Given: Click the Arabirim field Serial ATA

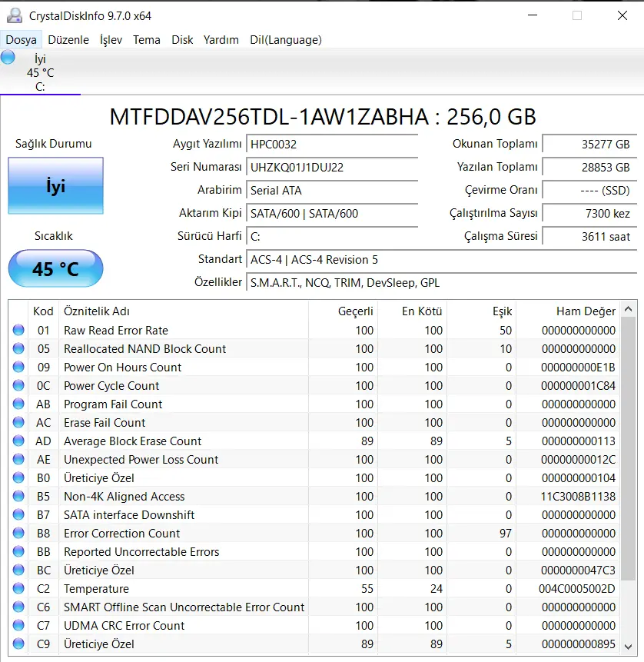Looking at the screenshot, I should coord(332,191).
